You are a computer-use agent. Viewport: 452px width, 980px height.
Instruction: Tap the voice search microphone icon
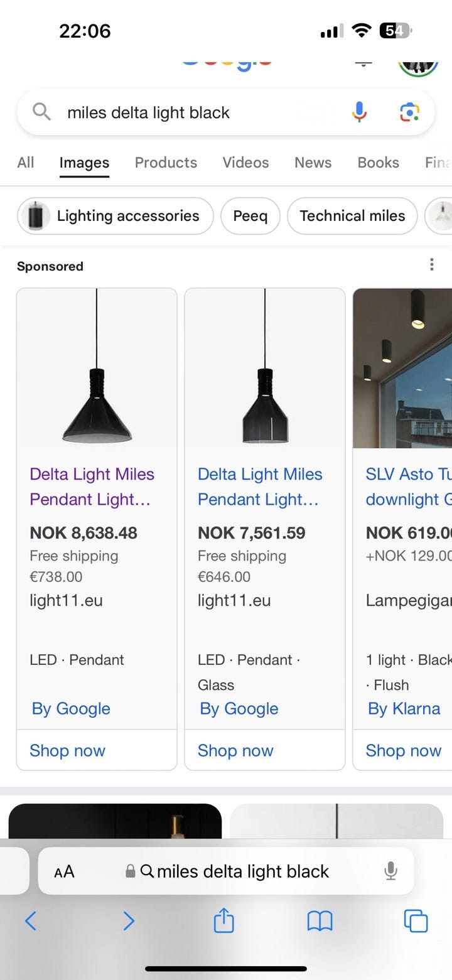[x=359, y=112]
